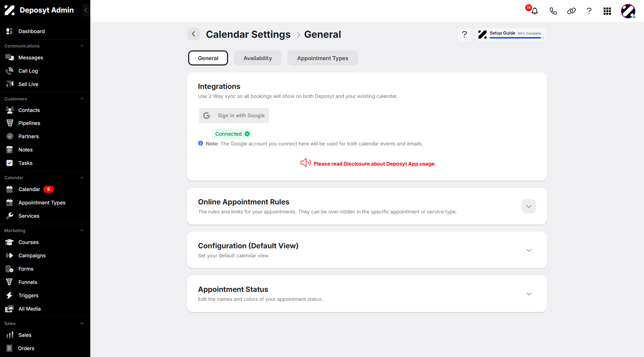Image resolution: width=644 pixels, height=357 pixels.
Task: Open the Disclosure about Deposyt App usage link
Action: (x=375, y=164)
